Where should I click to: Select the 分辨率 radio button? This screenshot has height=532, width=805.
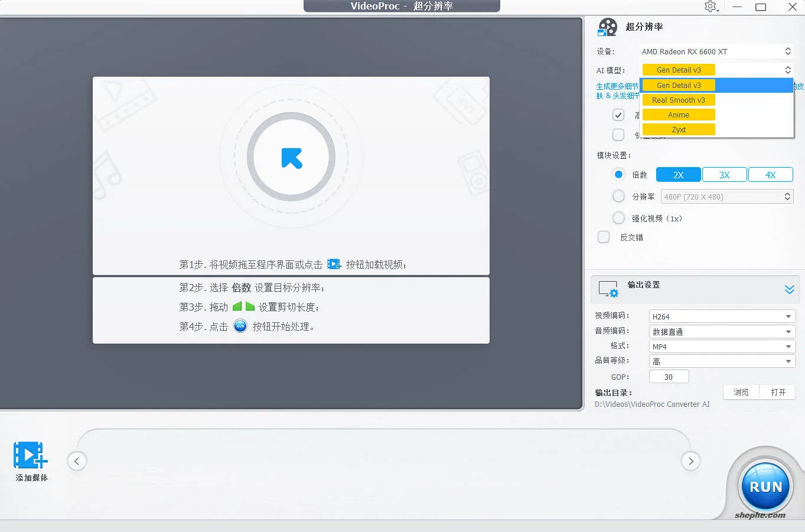[x=618, y=196]
